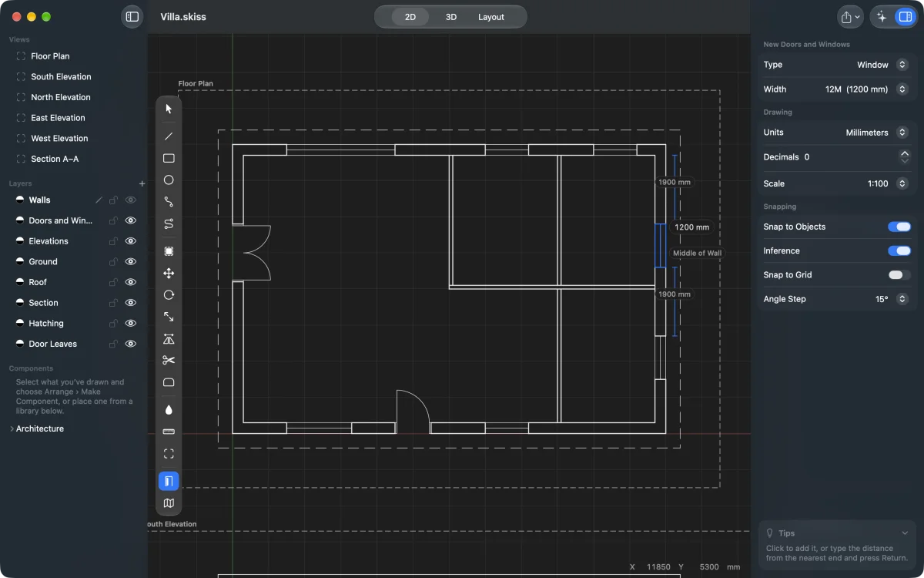Image resolution: width=924 pixels, height=578 pixels.
Task: Select the Hatching layer row
Action: point(73,324)
